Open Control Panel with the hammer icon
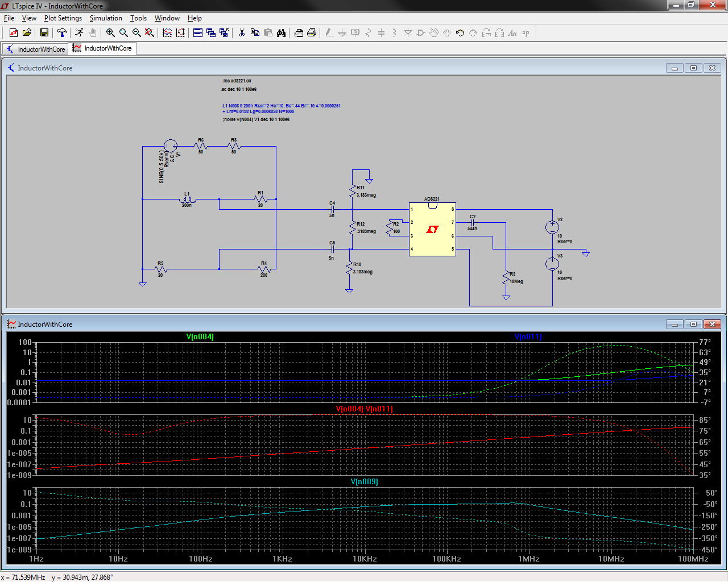This screenshot has height=582, width=728. pyautogui.click(x=62, y=33)
